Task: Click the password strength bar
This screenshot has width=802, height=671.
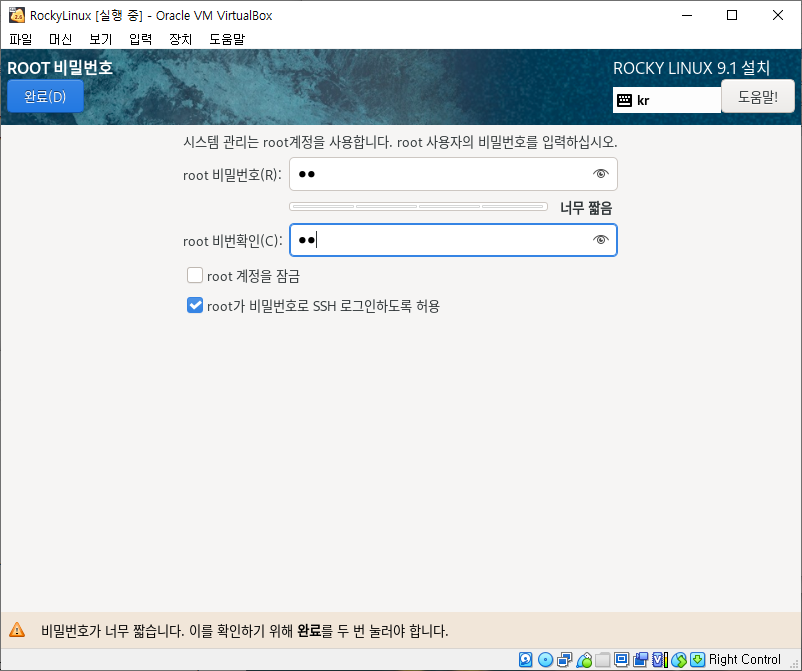Action: (x=418, y=207)
